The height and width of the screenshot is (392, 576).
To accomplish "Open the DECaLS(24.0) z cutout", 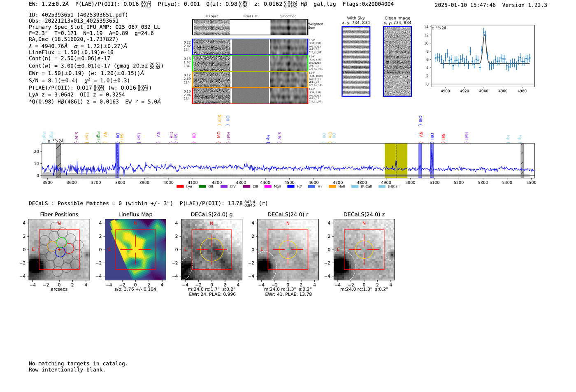I will click(364, 249).
